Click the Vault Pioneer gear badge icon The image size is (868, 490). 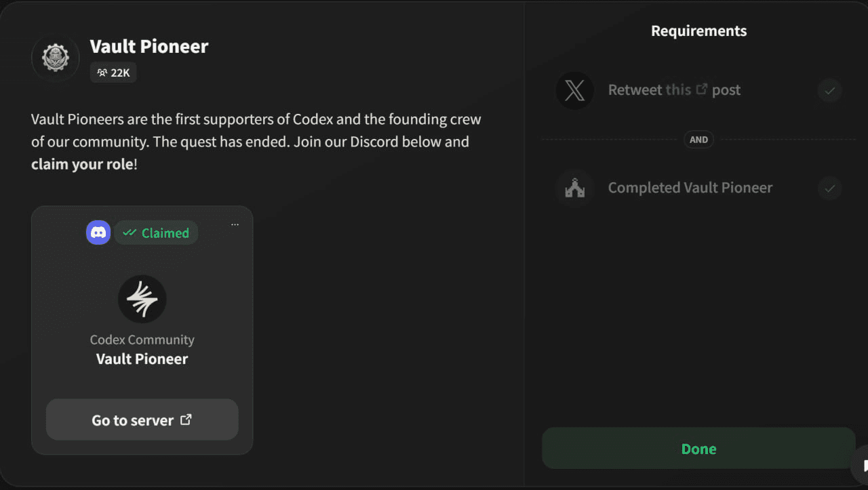(x=56, y=58)
